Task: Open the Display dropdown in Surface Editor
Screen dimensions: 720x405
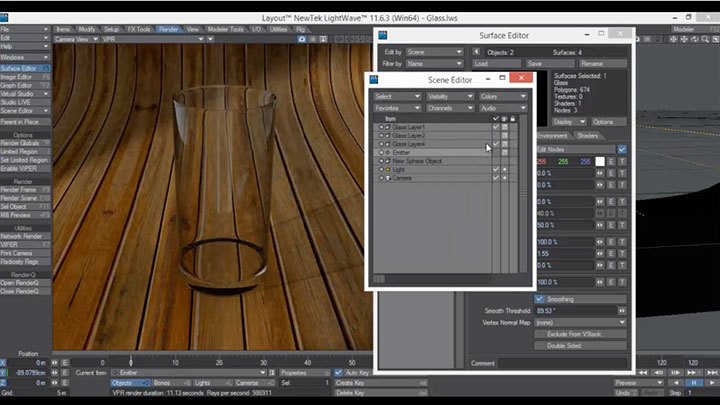Action: pos(569,122)
